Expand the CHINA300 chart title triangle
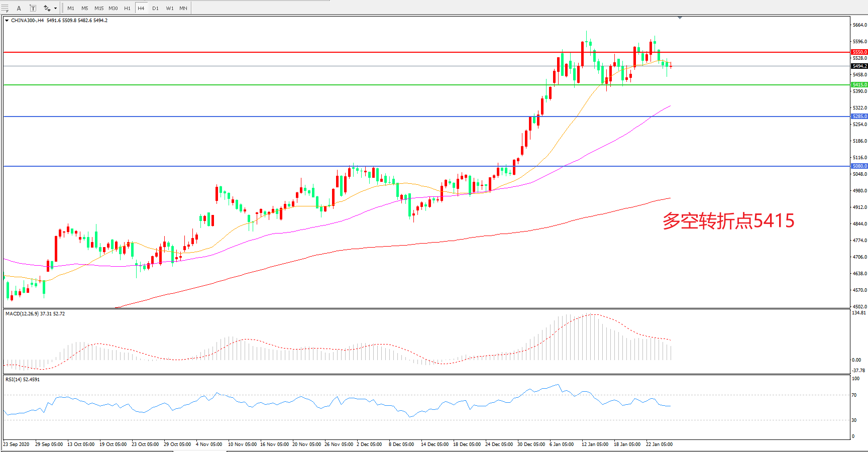The image size is (868, 452). click(7, 21)
